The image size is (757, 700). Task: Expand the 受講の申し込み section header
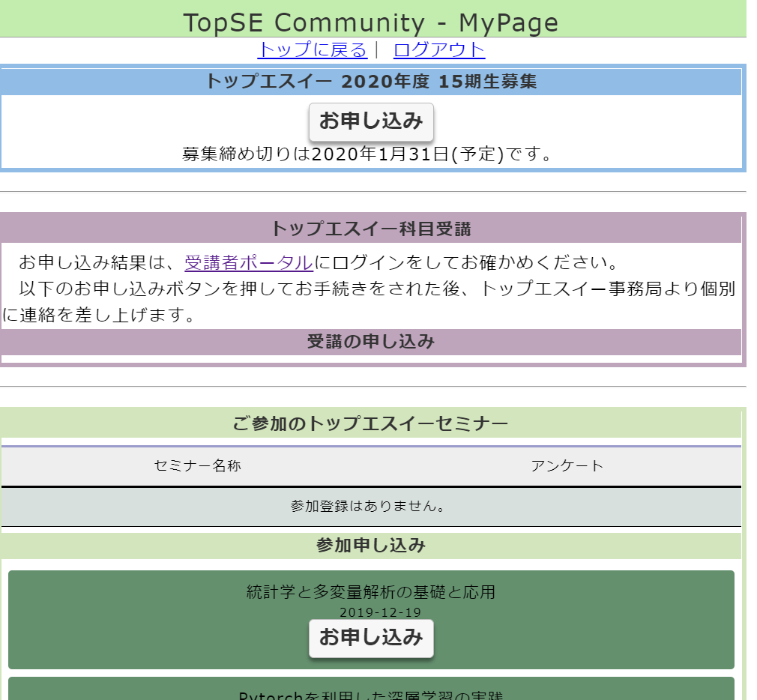tap(371, 342)
